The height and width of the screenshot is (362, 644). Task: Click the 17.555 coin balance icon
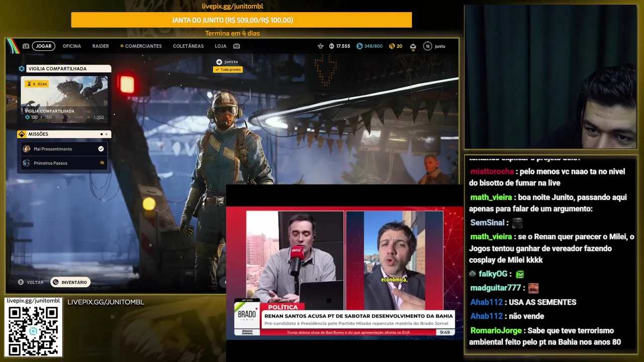point(332,46)
